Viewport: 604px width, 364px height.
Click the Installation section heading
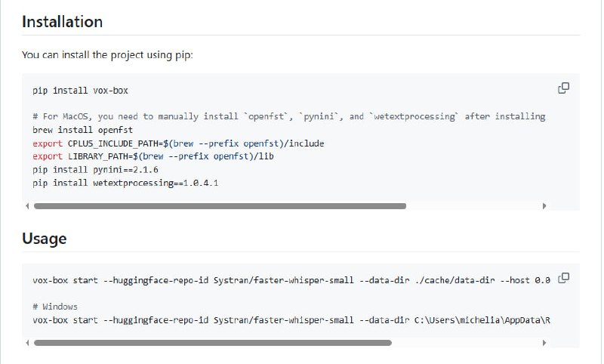click(62, 21)
